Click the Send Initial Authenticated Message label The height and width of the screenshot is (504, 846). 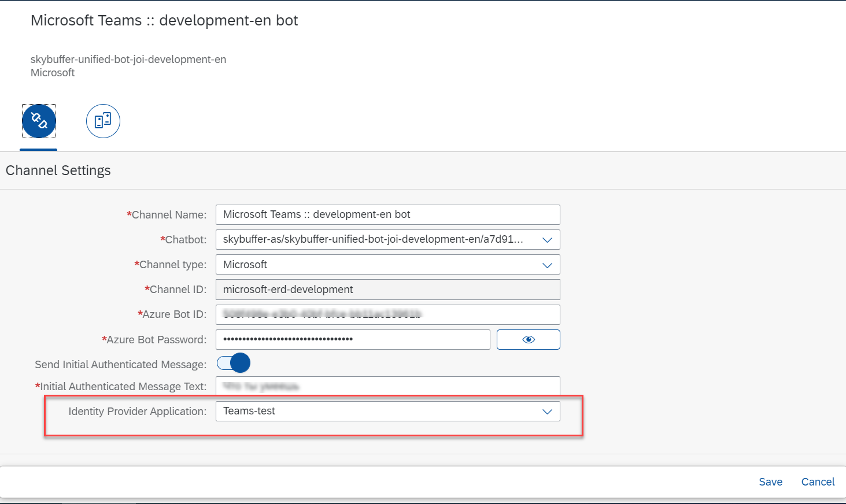[x=120, y=365]
